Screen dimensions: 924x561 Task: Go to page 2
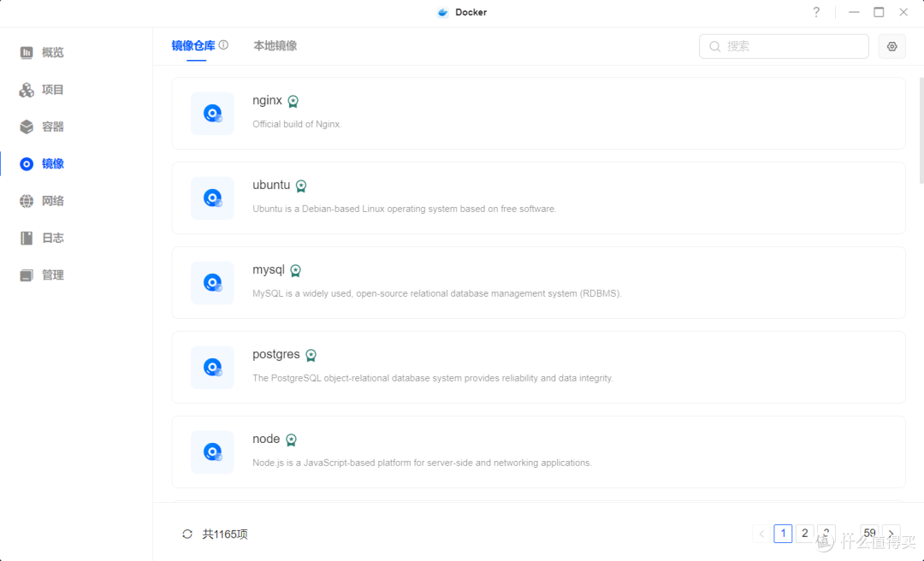pos(804,534)
